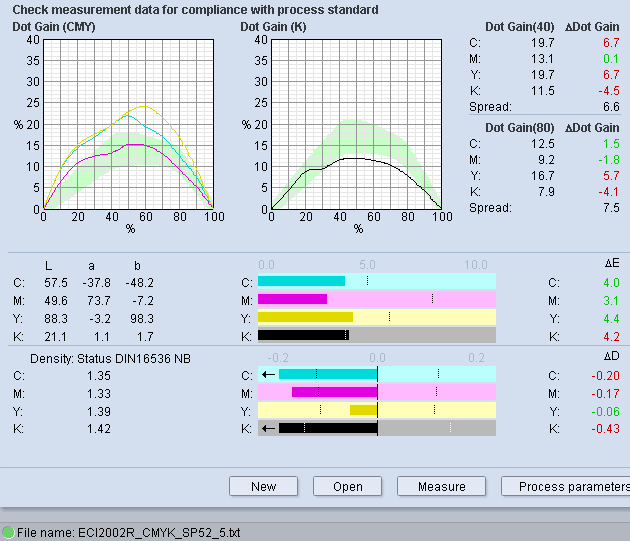Click ΔDot Gain value -4.1
The width and height of the screenshot is (630, 541).
(x=609, y=192)
